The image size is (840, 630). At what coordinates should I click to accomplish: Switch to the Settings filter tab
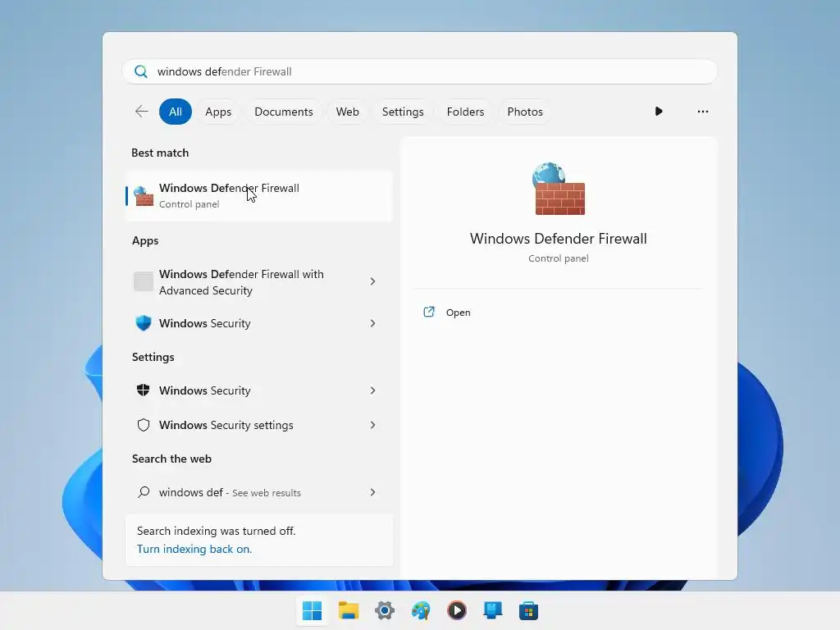pos(402,112)
